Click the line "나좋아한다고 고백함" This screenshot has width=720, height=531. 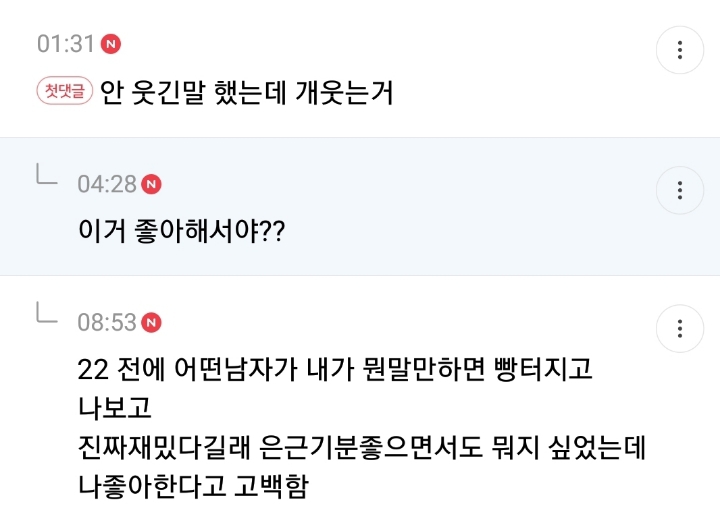click(x=193, y=487)
